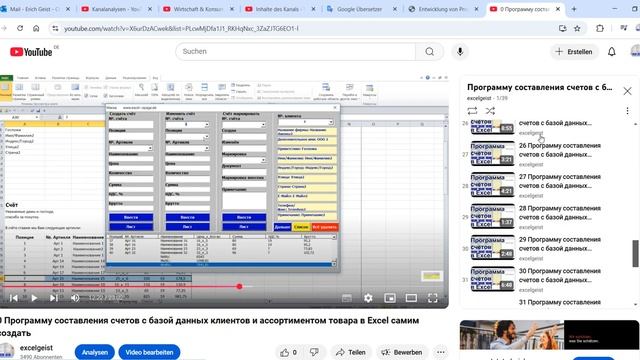This screenshot has height=360, width=640.
Task: Click the Erstellen button
Action: pos(574,52)
